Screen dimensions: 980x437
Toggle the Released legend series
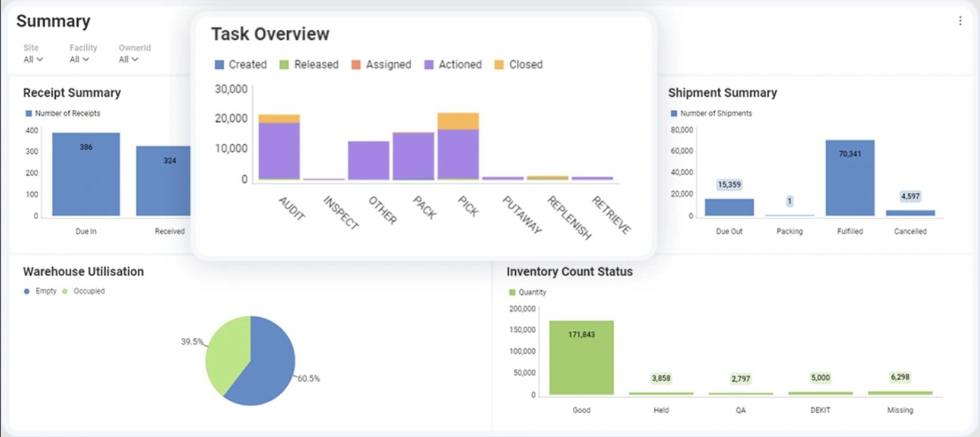(x=309, y=65)
